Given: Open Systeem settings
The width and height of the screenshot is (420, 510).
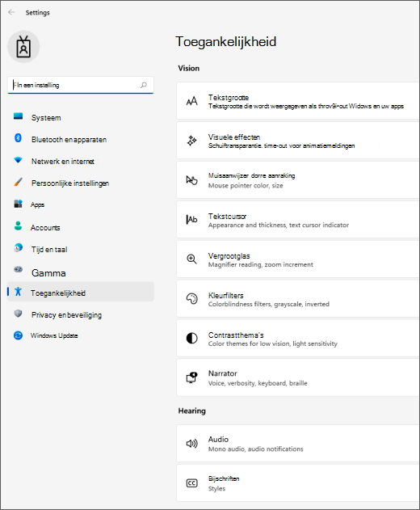Looking at the screenshot, I should click(81, 117).
